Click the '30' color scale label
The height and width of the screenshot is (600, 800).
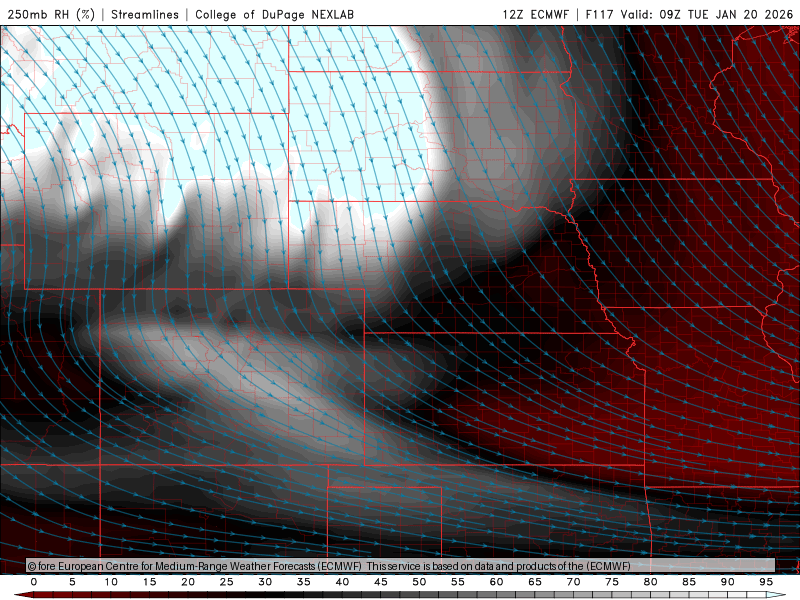265,582
